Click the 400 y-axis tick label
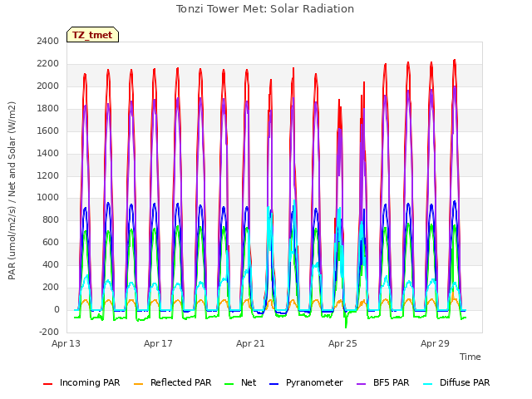The width and height of the screenshot is (532, 399). click(x=51, y=264)
